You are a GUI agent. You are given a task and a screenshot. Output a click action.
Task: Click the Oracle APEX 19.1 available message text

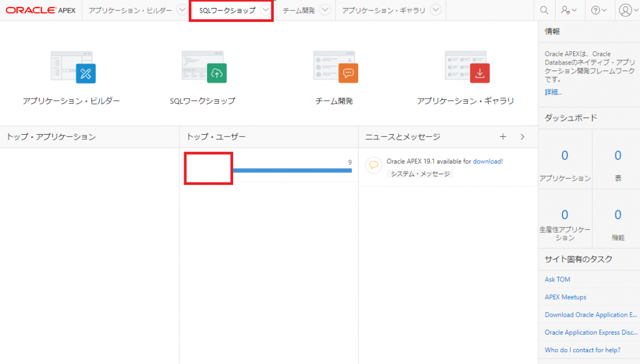(429, 162)
